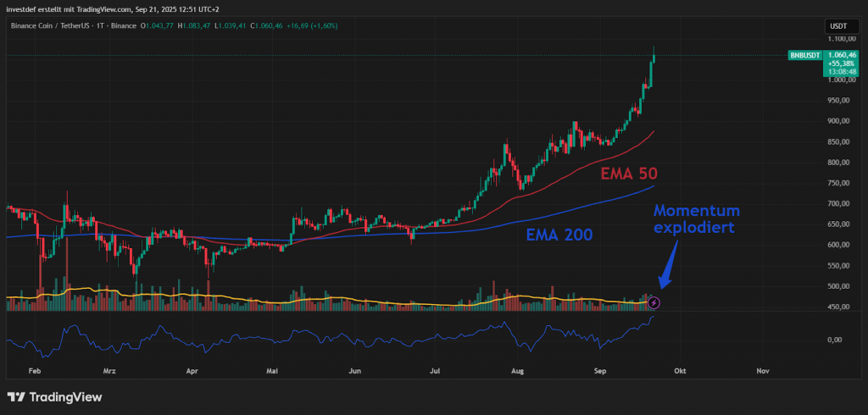The height and width of the screenshot is (415, 868).
Task: Select the 1T interval in chart legend
Action: (x=100, y=25)
